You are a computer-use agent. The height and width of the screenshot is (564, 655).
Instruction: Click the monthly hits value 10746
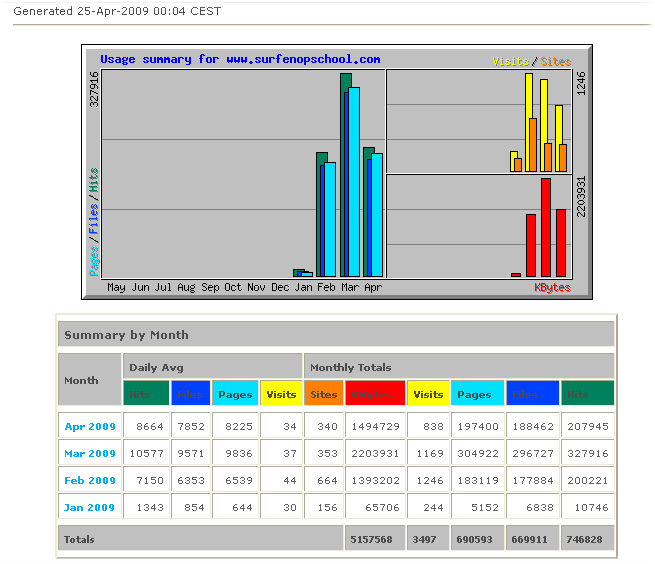[x=592, y=507]
